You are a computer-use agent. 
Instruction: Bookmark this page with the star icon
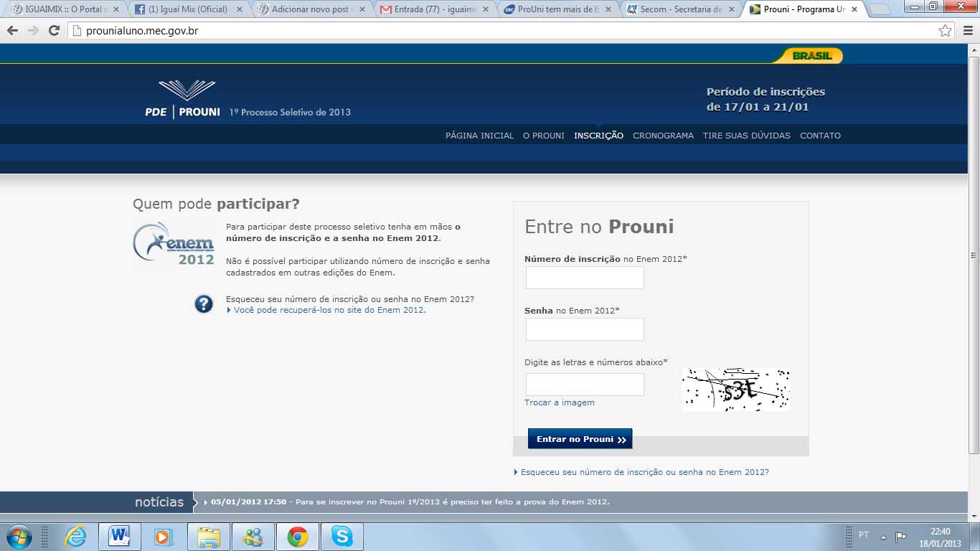[946, 31]
